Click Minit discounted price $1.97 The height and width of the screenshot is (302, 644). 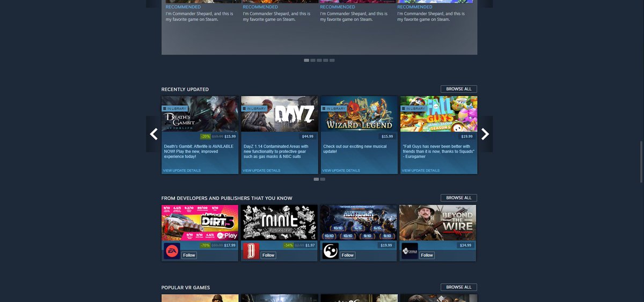(310, 245)
